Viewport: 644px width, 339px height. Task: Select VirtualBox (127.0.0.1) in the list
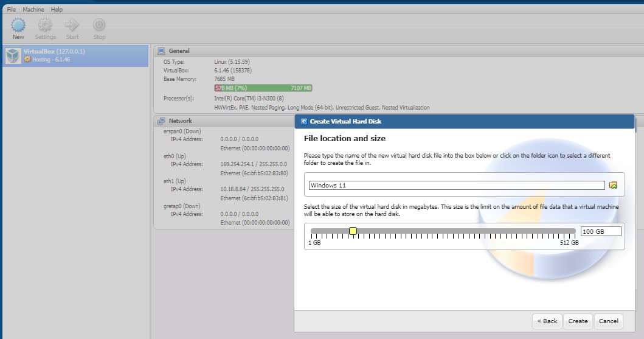pos(75,55)
